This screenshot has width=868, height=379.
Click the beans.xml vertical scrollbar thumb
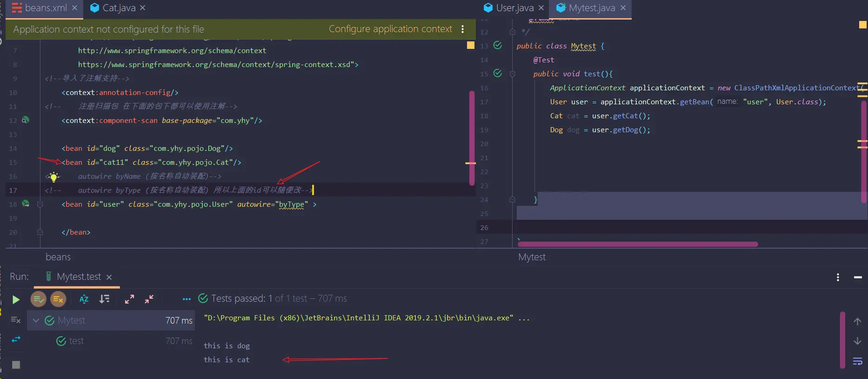tap(472, 138)
